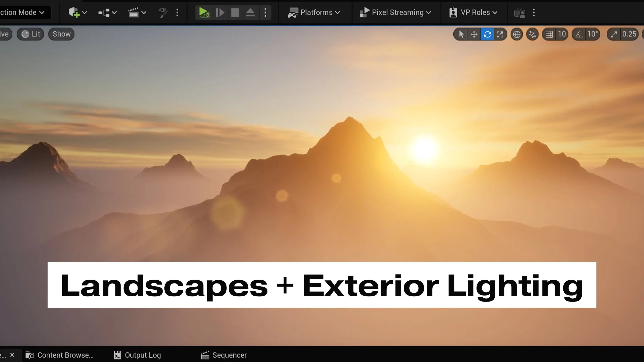Click the 0.25 scale snap value
The image size is (644, 362).
coord(629,34)
